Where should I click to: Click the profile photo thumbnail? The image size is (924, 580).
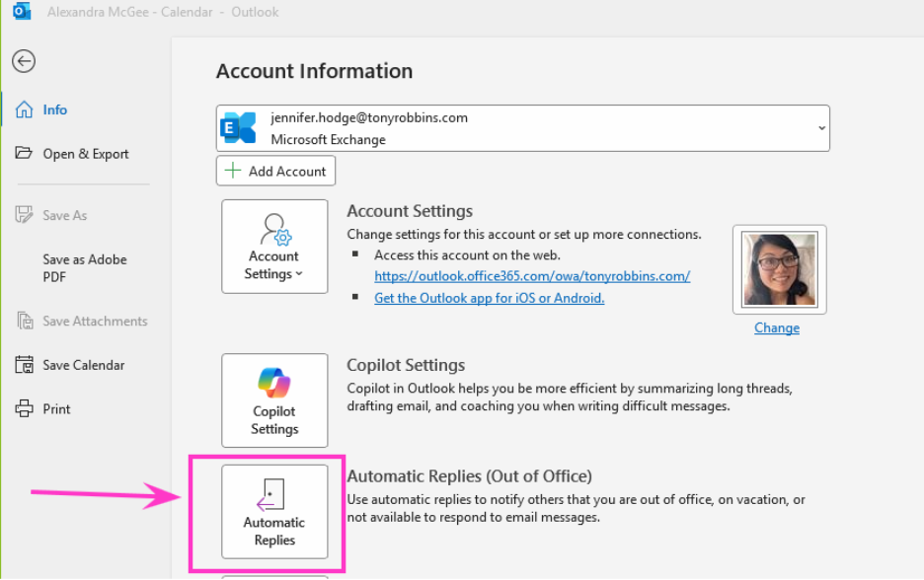point(779,269)
